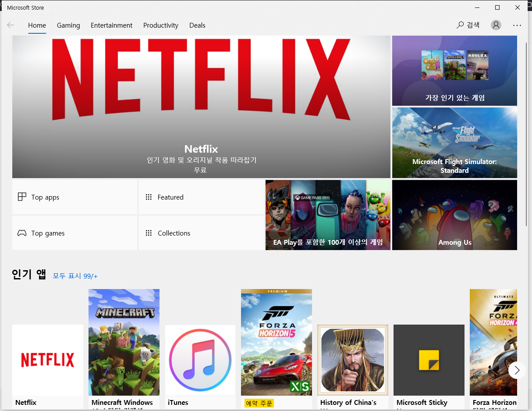This screenshot has width=532, height=411.
Task: Click the grid icon beside Featured
Action: [149, 197]
